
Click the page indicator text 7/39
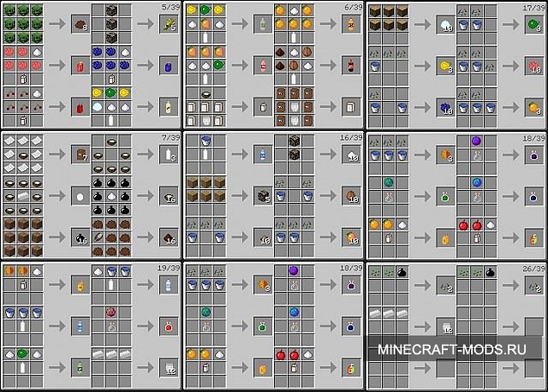pos(170,138)
